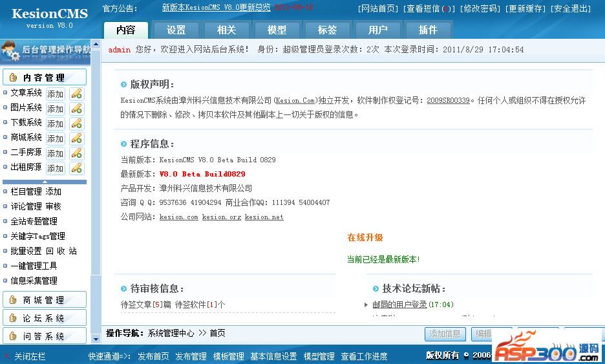Open the kesion.net company website link

tap(264, 217)
